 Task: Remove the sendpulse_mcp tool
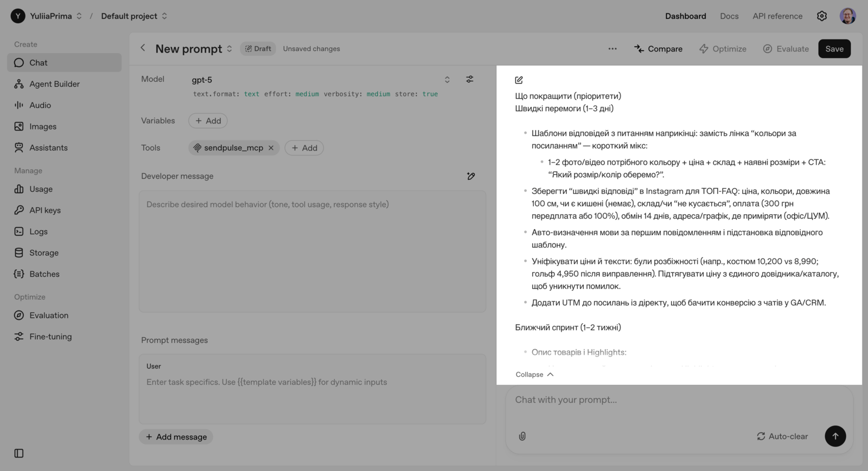point(271,148)
